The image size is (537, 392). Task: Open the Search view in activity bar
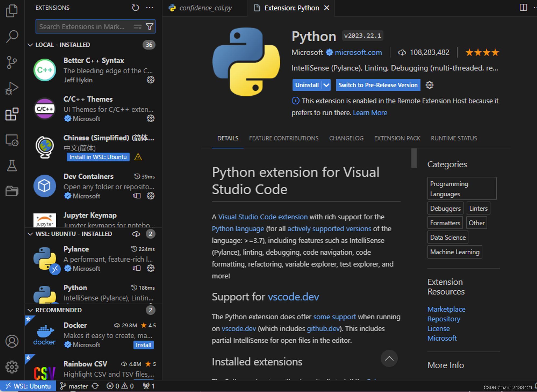pyautogui.click(x=12, y=36)
